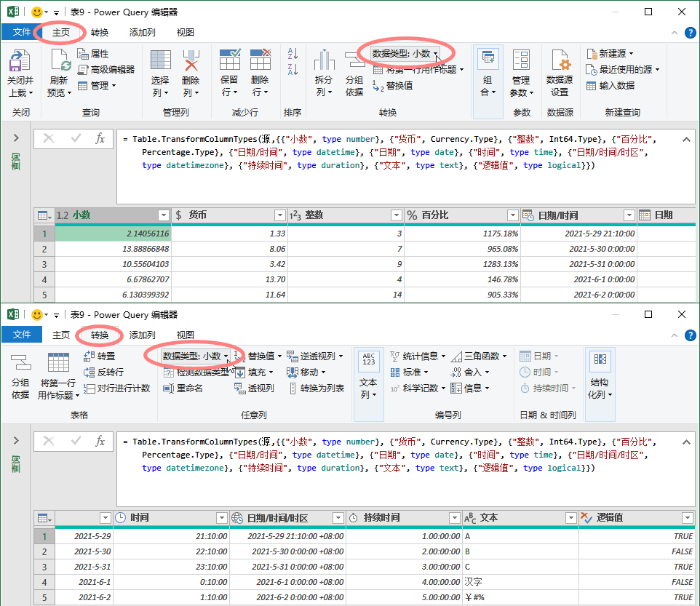Open the 文件 (File) menu
This screenshot has width=700, height=606.
[20, 32]
